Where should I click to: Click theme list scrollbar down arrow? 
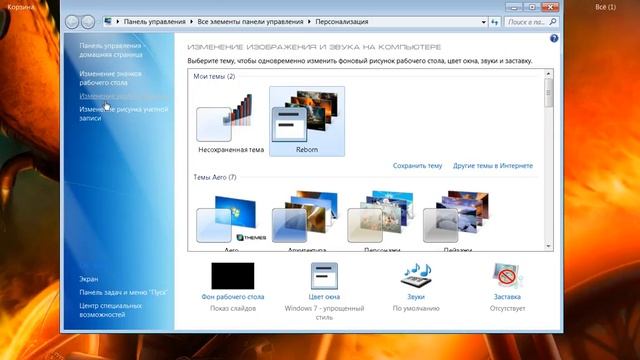pyautogui.click(x=548, y=246)
